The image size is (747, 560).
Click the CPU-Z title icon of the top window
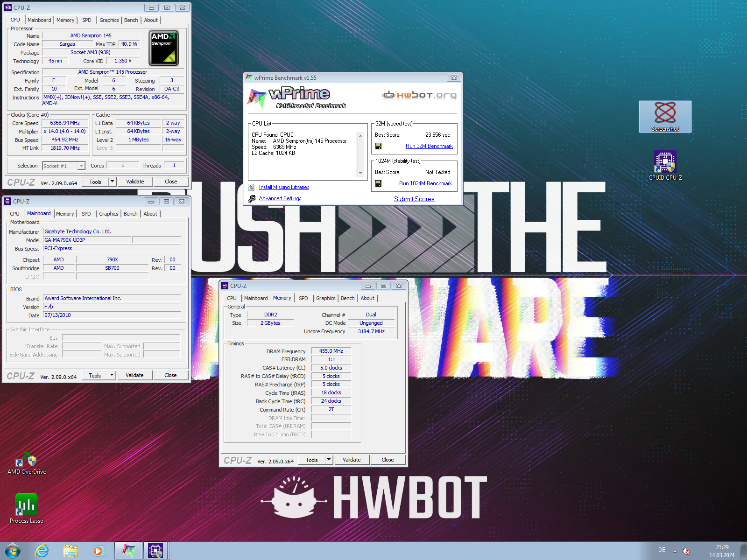click(8, 7)
